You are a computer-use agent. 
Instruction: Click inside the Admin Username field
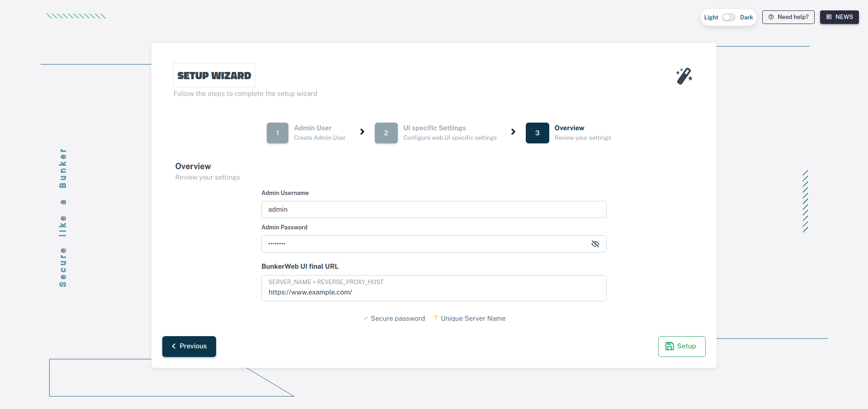point(434,209)
